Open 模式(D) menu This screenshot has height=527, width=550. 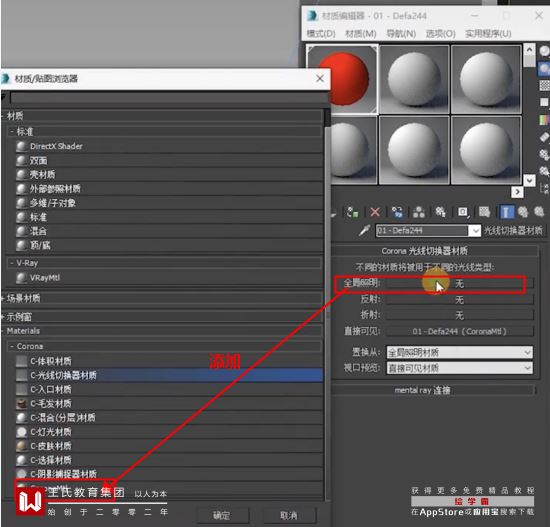(321, 34)
